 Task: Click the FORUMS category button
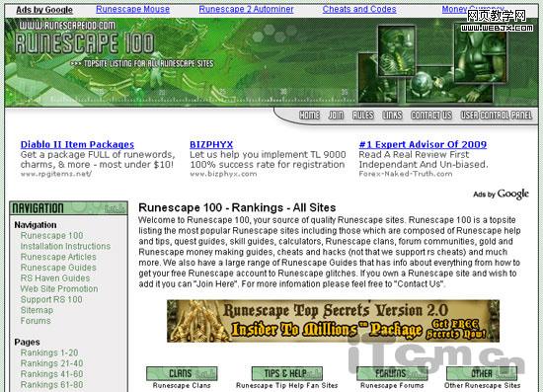coord(392,373)
